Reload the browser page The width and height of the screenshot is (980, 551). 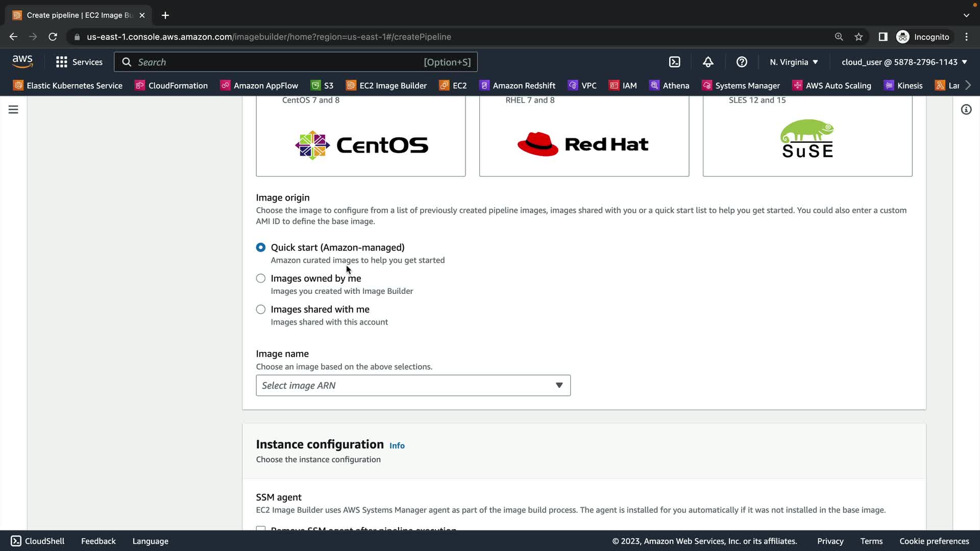point(53,37)
